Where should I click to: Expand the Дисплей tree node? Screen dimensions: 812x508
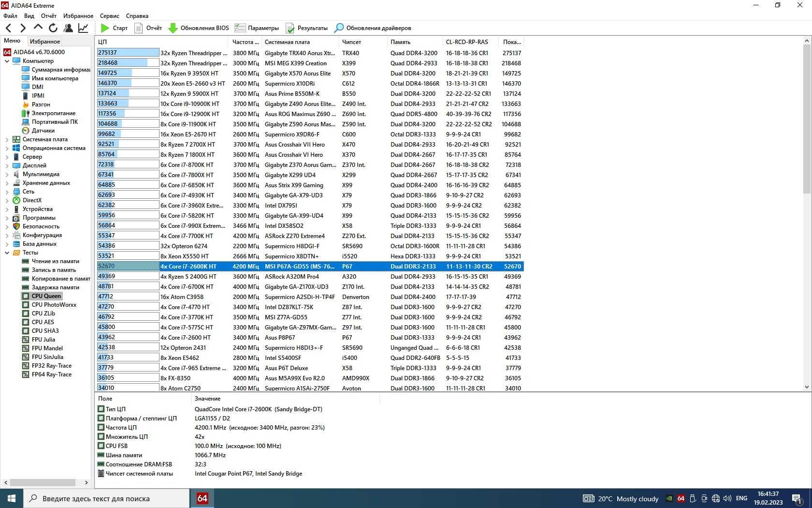click(x=7, y=165)
